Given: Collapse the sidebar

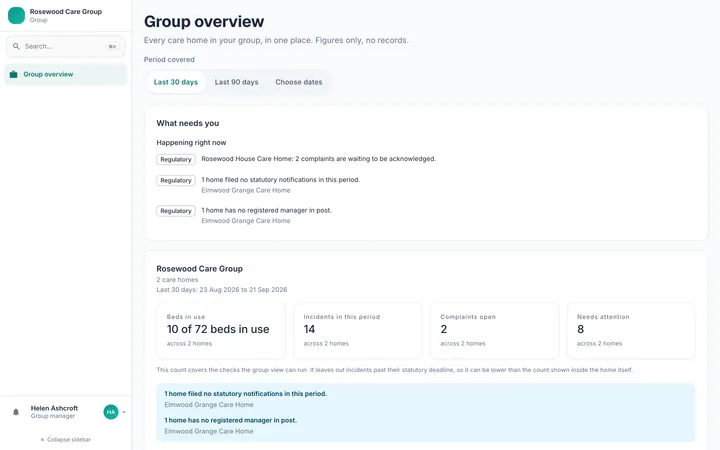Looking at the screenshot, I should (x=66, y=439).
